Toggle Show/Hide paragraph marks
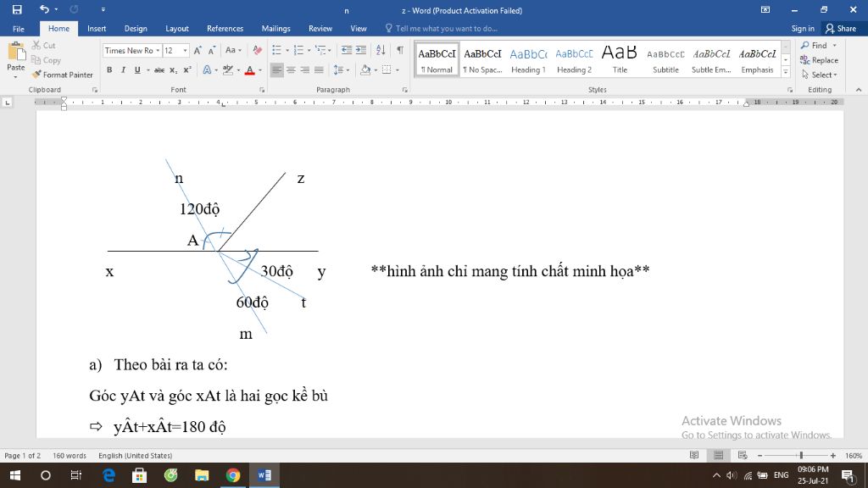 coord(400,50)
